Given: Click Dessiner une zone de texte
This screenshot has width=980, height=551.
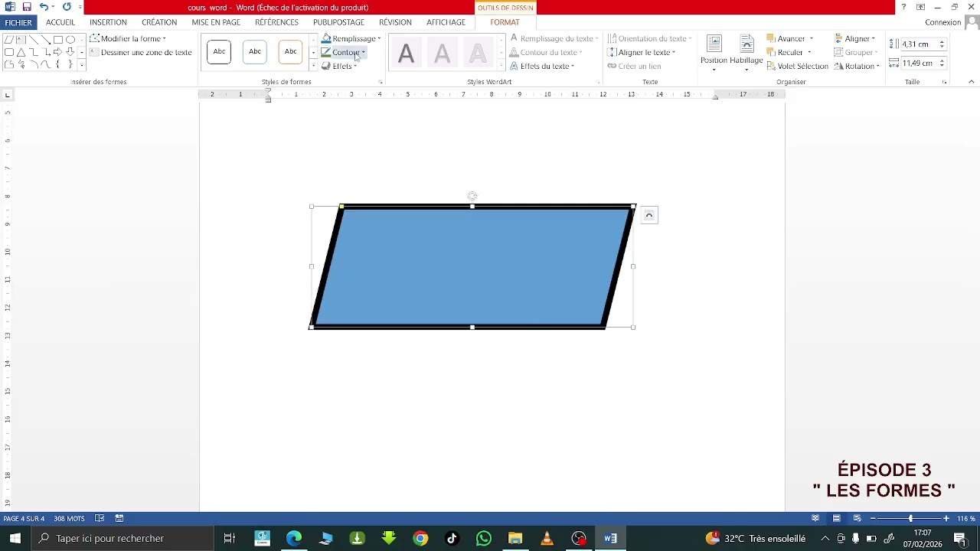Looking at the screenshot, I should pos(140,52).
